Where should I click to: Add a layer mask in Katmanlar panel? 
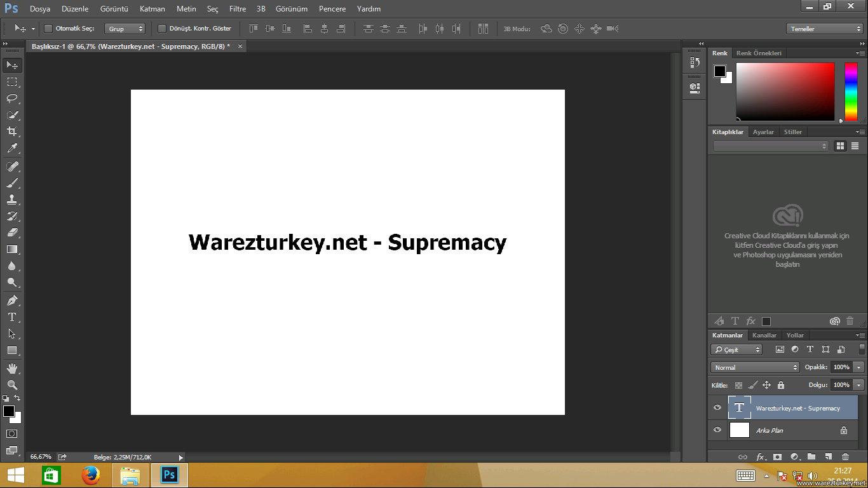[x=777, y=457]
